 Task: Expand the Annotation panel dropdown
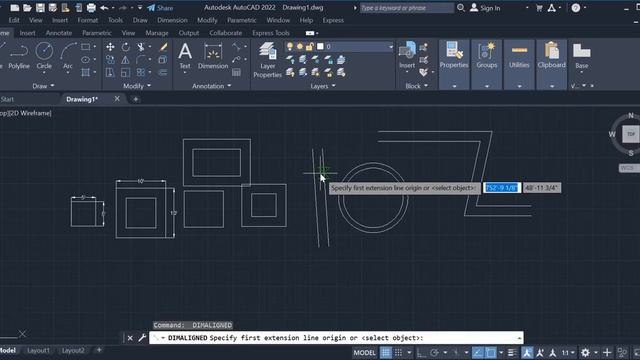click(229, 86)
